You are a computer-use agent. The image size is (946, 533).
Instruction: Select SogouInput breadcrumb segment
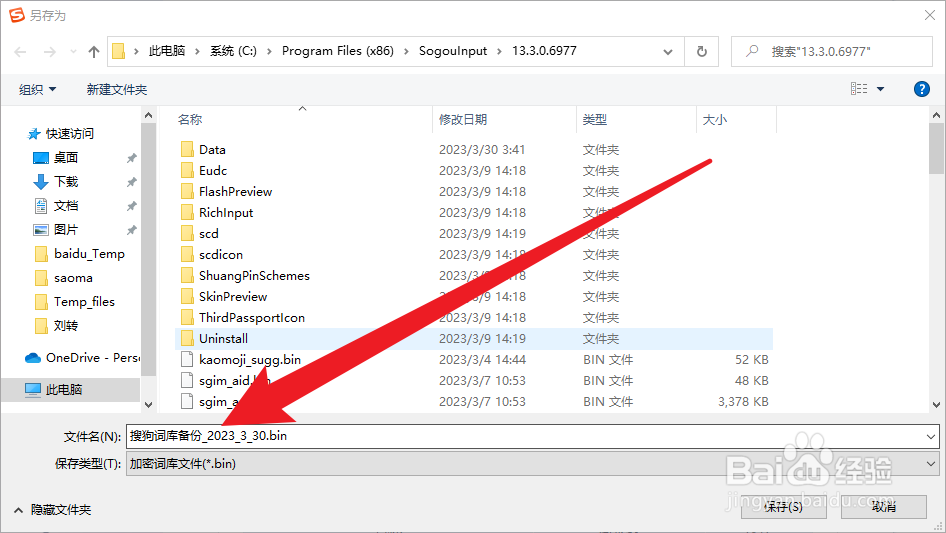coord(453,51)
